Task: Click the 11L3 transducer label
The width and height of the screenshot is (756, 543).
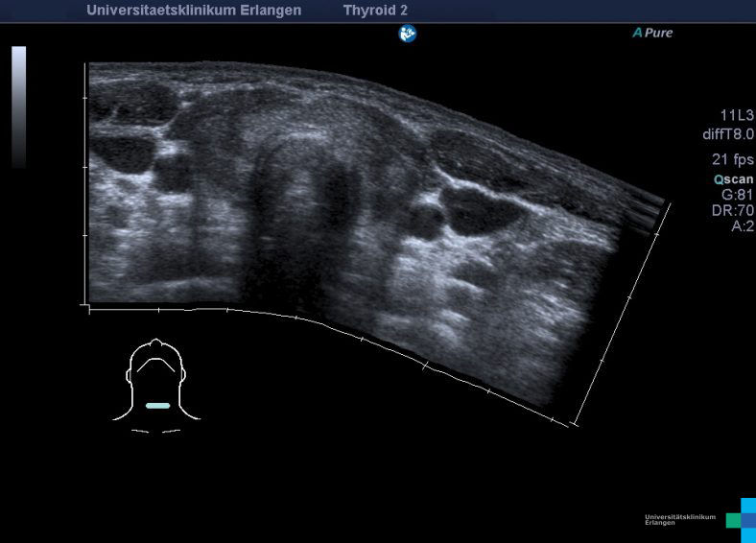Action: (x=737, y=114)
